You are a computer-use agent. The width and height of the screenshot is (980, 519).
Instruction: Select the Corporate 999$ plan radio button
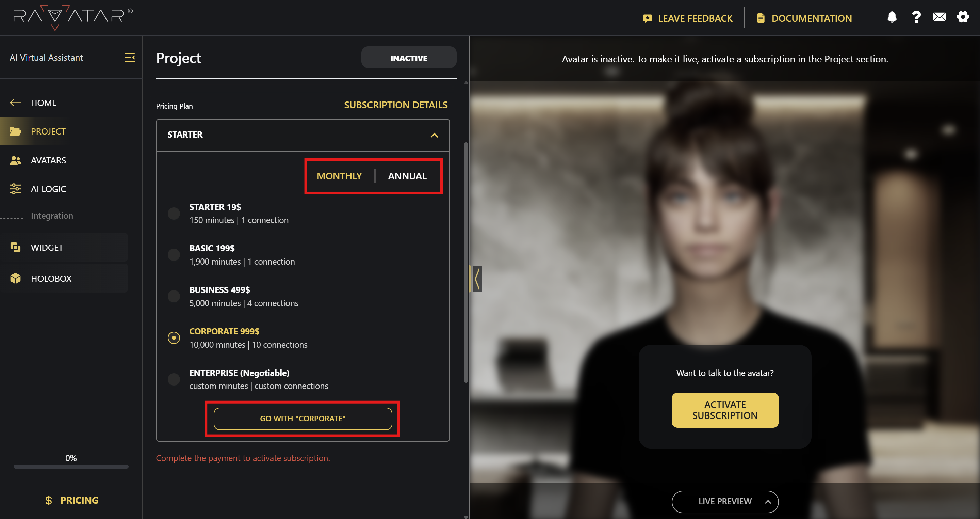(174, 337)
